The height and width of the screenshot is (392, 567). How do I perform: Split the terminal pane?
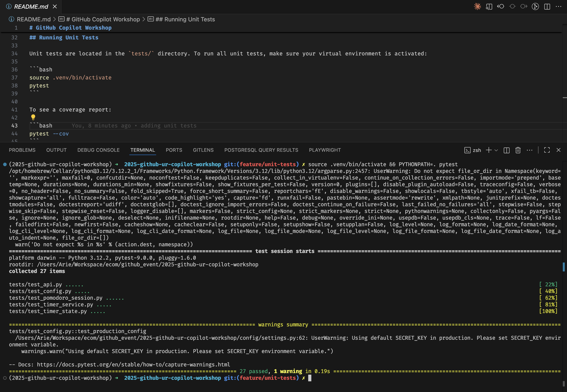point(506,150)
